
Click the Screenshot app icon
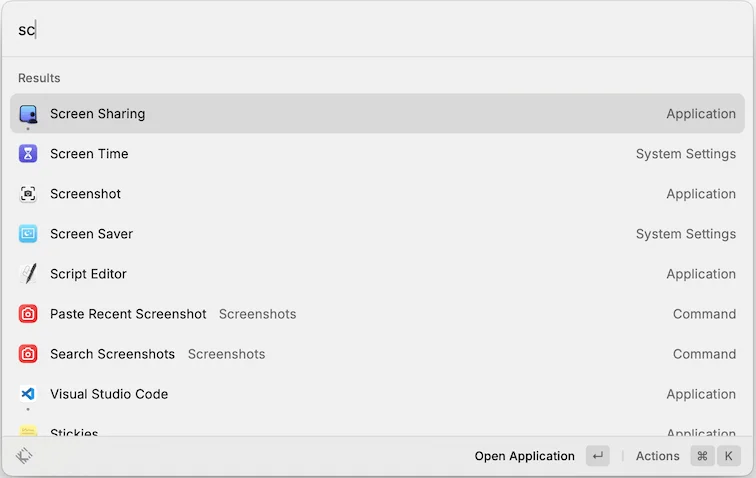[x=28, y=194]
